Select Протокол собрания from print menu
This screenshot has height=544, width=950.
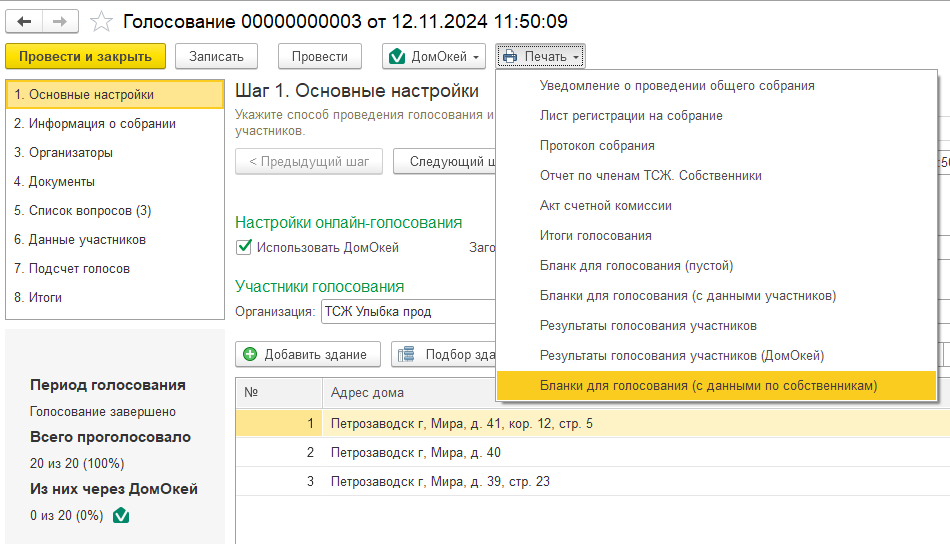(x=597, y=146)
